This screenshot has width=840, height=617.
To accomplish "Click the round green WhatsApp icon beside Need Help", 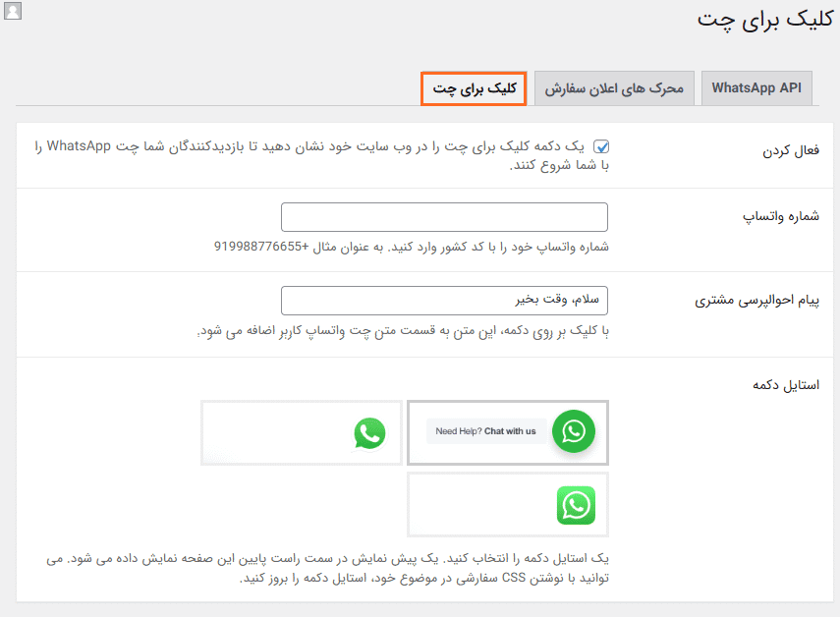I will tap(574, 431).
